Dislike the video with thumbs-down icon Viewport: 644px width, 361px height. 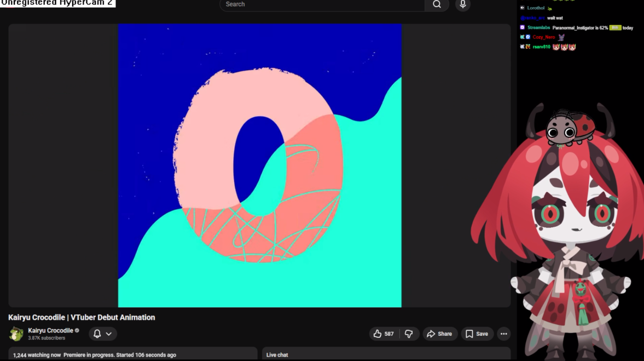[409, 334]
